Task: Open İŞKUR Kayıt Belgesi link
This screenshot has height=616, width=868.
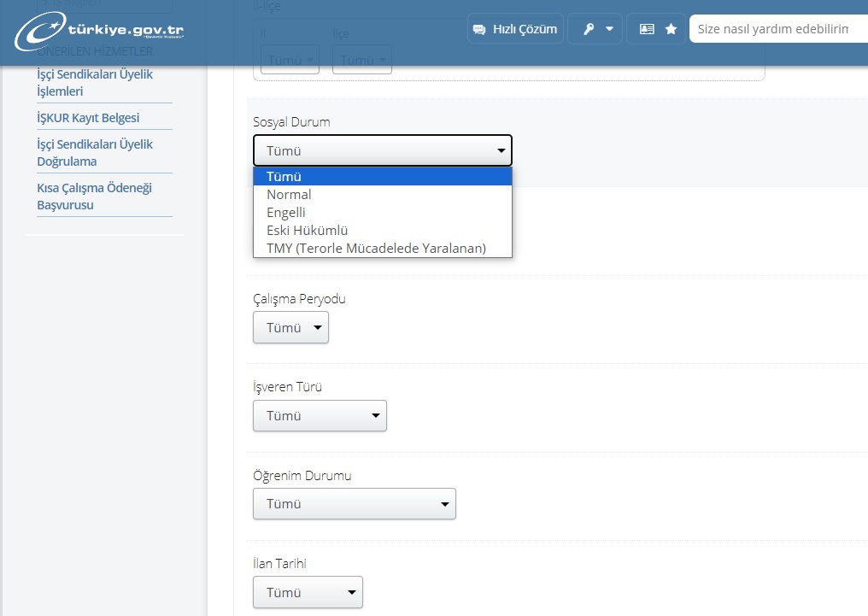Action: (x=88, y=118)
